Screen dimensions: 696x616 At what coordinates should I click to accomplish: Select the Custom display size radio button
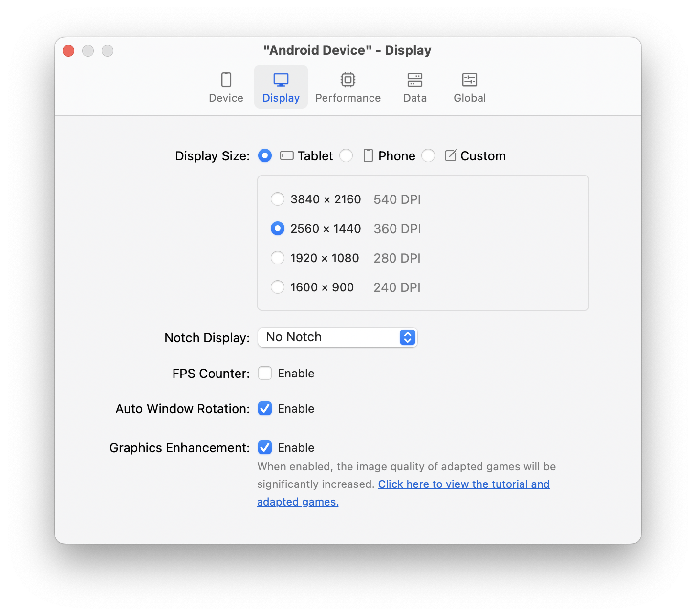[x=428, y=156]
